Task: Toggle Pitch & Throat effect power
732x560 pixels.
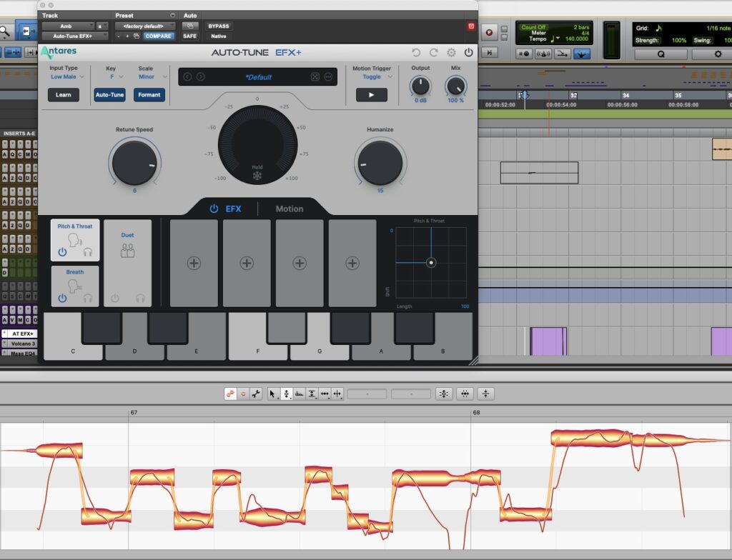Action: (x=62, y=252)
